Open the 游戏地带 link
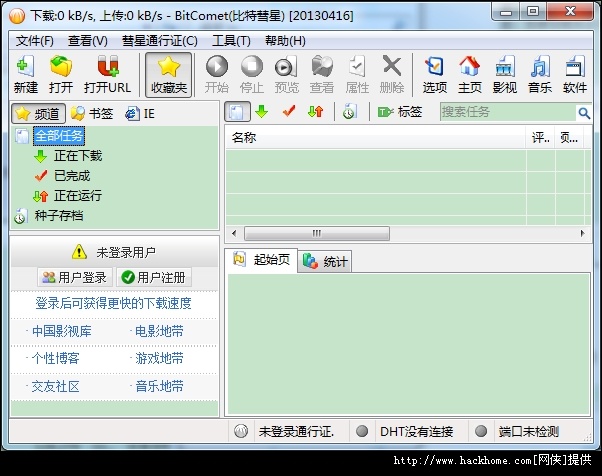 [x=159, y=358]
